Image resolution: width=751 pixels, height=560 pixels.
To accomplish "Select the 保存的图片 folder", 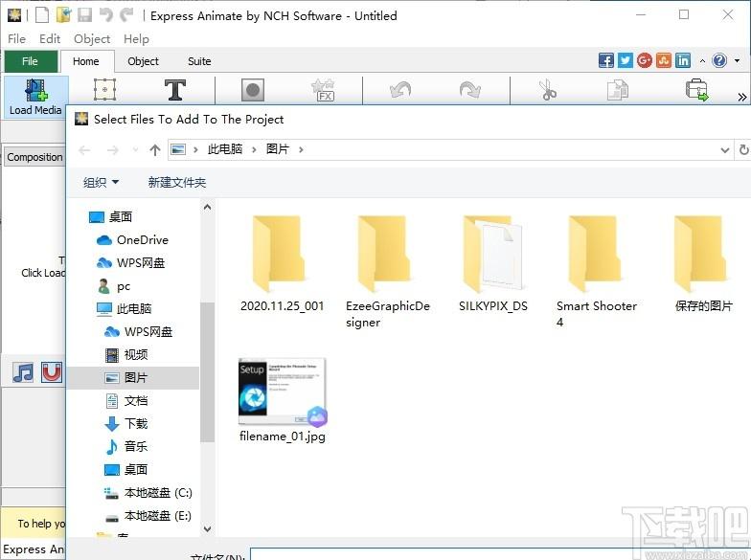I will [x=703, y=264].
